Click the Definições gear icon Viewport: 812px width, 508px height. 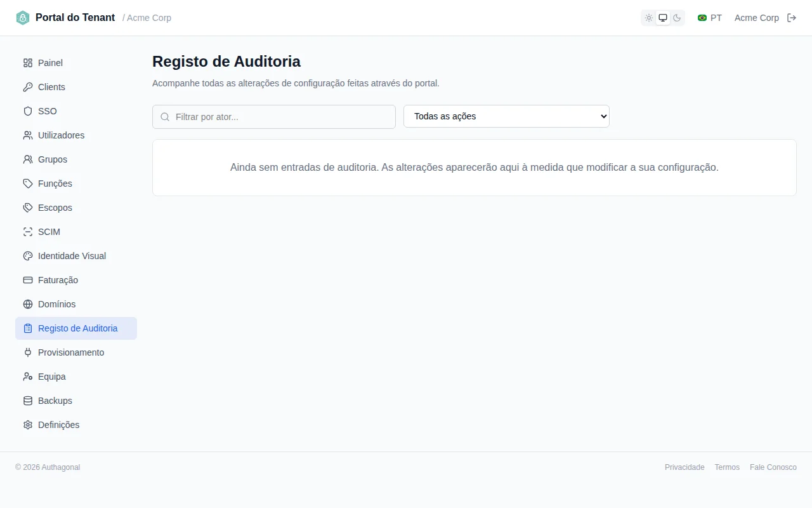tap(28, 425)
